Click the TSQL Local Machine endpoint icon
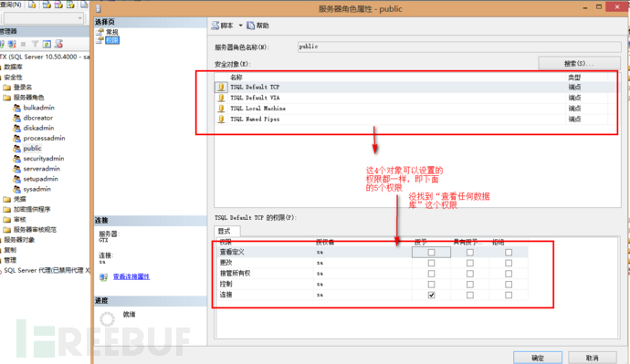Image resolution: width=630 pixels, height=364 pixels. tap(221, 109)
